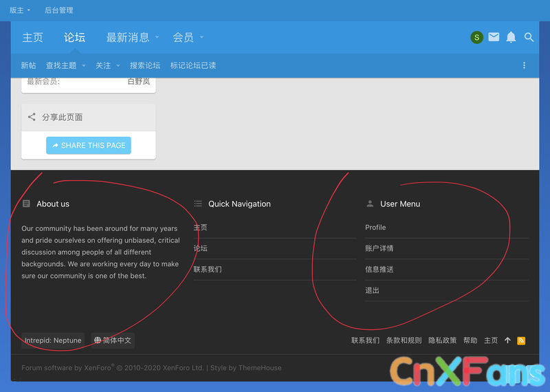This screenshot has height=392, width=550.
Task: Click the User Menu heading
Action: click(x=400, y=204)
